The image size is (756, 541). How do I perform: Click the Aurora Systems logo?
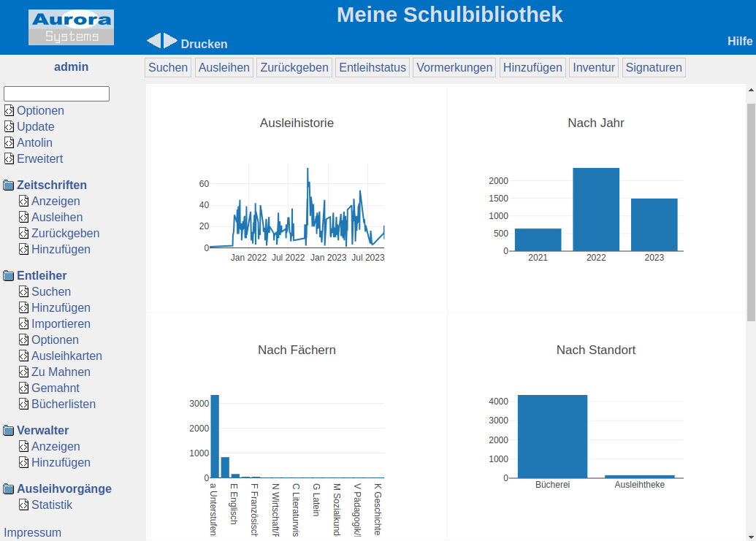tap(72, 28)
